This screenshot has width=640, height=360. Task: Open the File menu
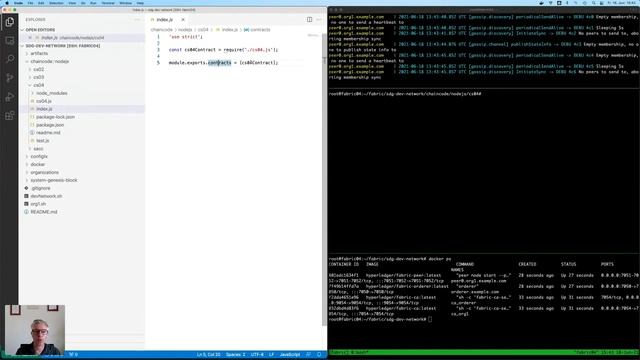click(30, 3)
